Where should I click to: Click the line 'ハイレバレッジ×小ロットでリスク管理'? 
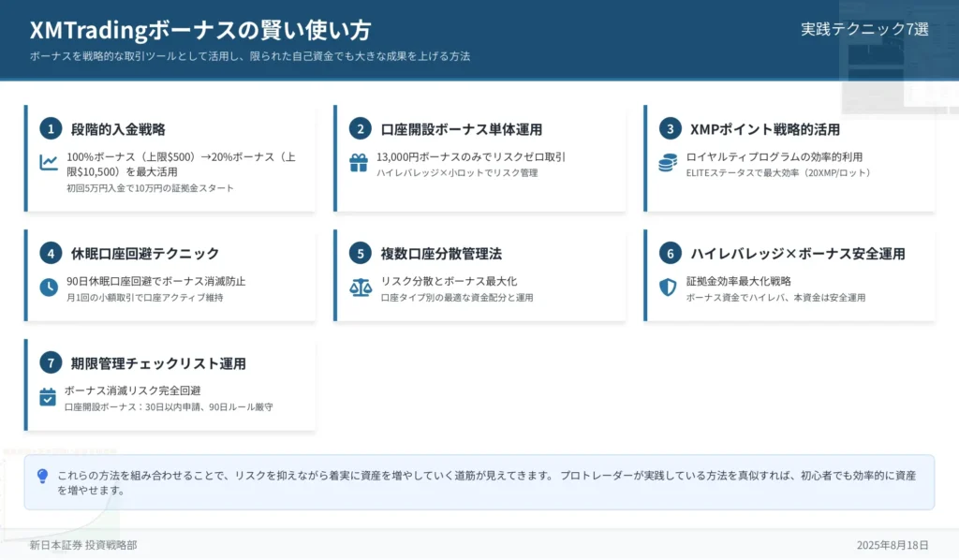click(x=457, y=173)
